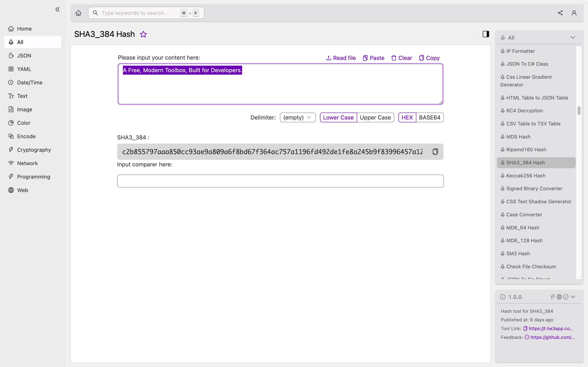Select the Cryptography menu item in left panel

coord(34,150)
